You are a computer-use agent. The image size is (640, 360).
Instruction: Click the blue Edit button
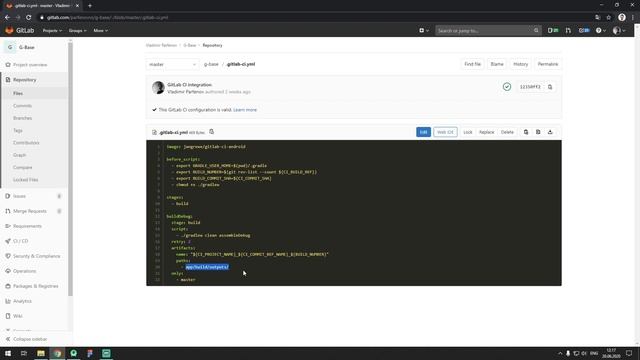(423, 132)
